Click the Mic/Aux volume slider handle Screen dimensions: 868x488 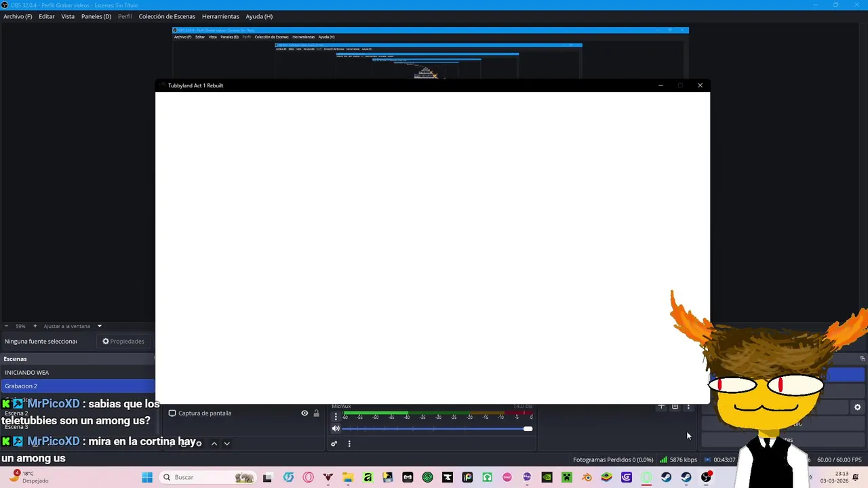click(x=528, y=428)
